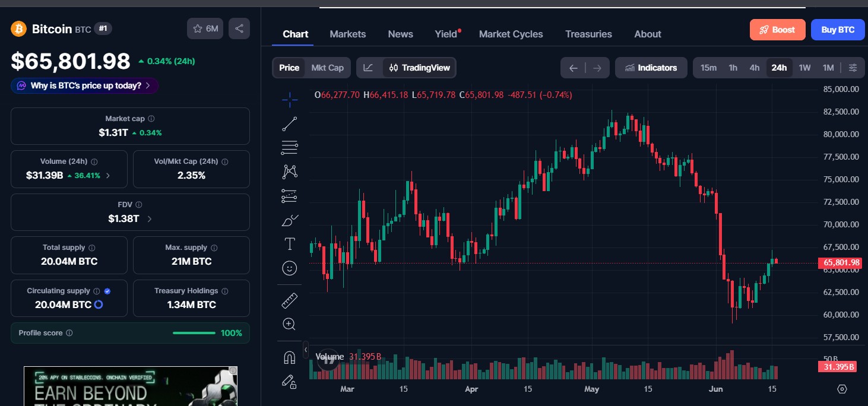868x406 pixels.
Task: Open the Indicators menu
Action: [651, 68]
